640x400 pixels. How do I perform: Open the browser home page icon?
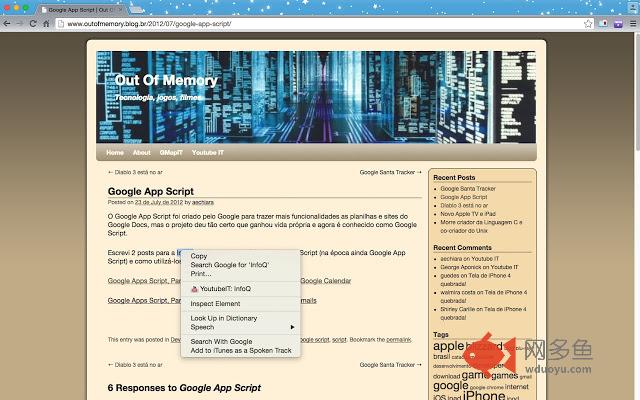pos(46,24)
